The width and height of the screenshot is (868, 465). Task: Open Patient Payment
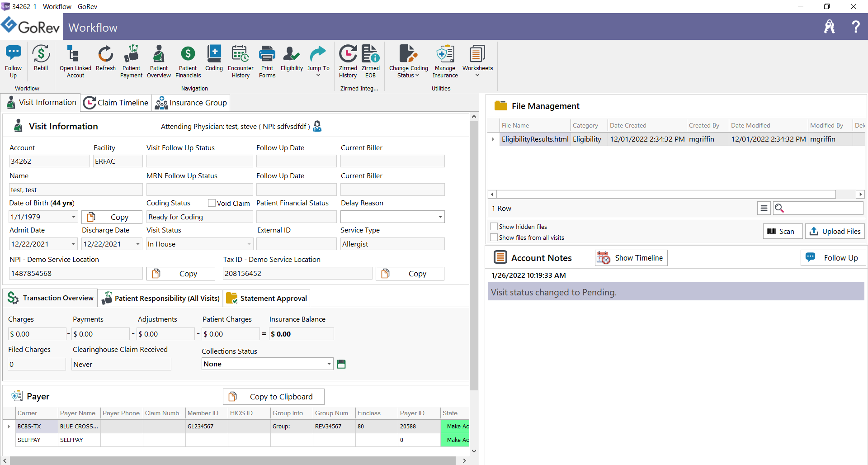131,62
